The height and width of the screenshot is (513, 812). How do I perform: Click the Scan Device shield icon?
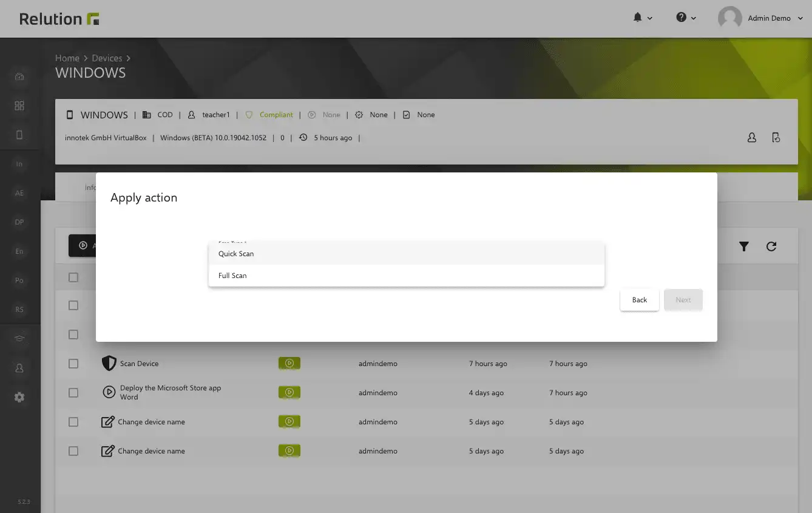(x=109, y=364)
